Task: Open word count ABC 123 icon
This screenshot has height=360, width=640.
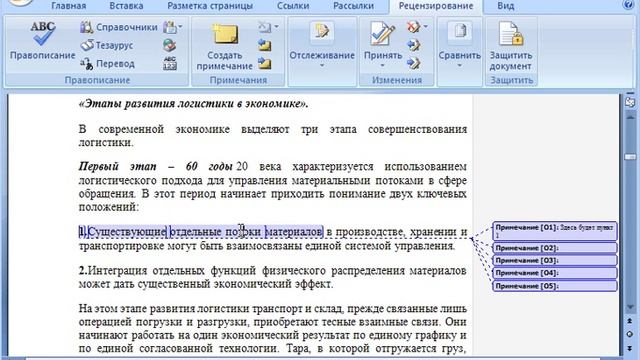Action: (169, 64)
